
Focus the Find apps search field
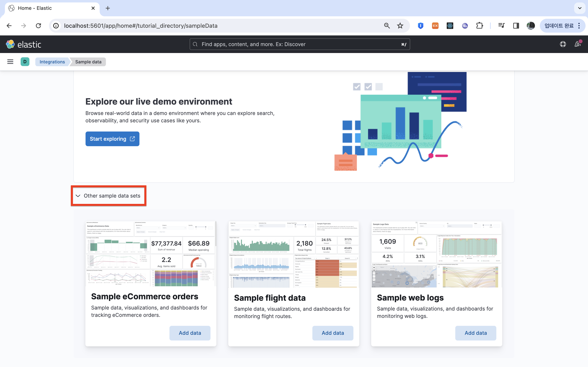pos(299,44)
